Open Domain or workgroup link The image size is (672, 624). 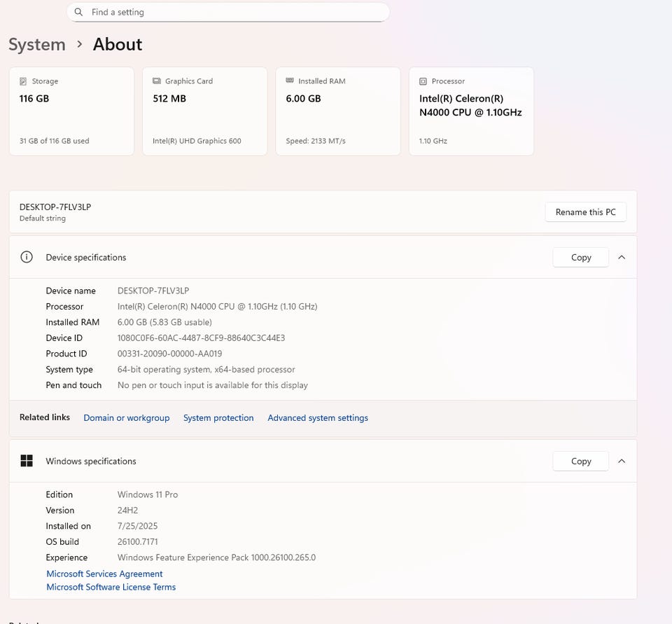pos(127,418)
